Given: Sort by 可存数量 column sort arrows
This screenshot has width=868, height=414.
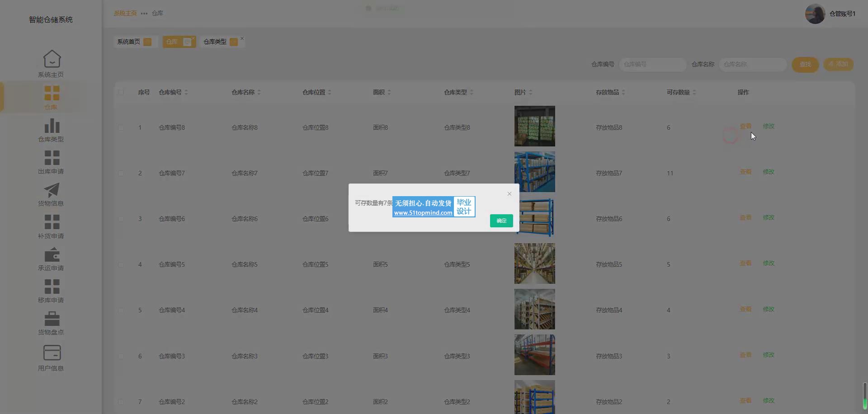Looking at the screenshot, I should pos(694,92).
